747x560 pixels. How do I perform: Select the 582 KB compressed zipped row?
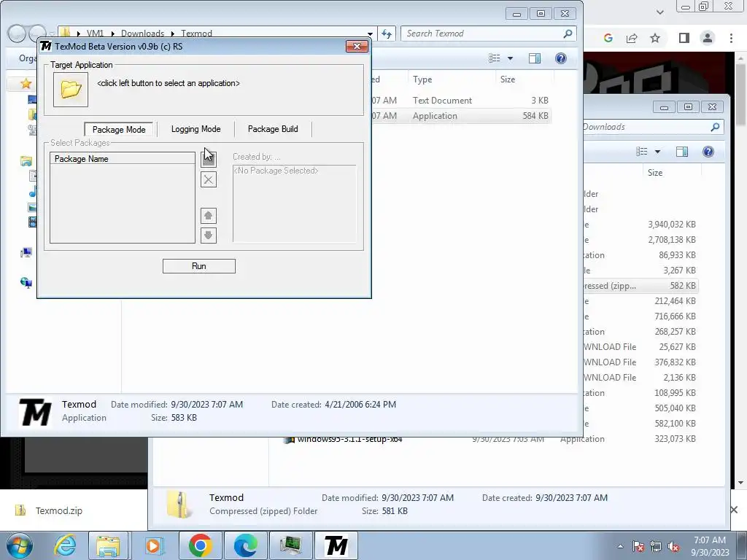tap(640, 286)
